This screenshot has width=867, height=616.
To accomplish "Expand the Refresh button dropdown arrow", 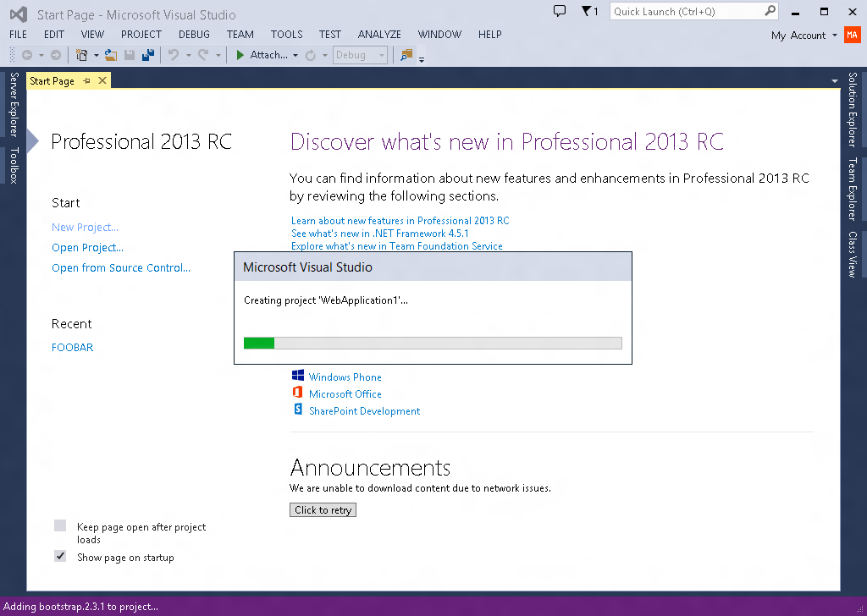I will click(325, 55).
